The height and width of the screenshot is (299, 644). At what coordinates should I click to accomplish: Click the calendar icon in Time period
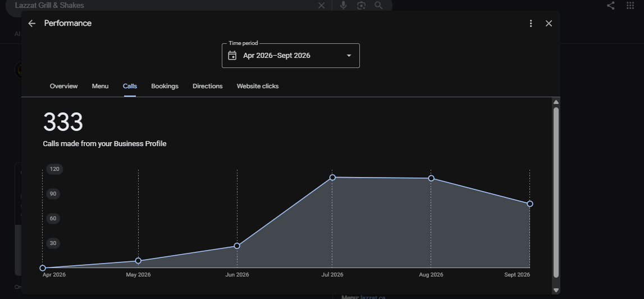coord(232,56)
